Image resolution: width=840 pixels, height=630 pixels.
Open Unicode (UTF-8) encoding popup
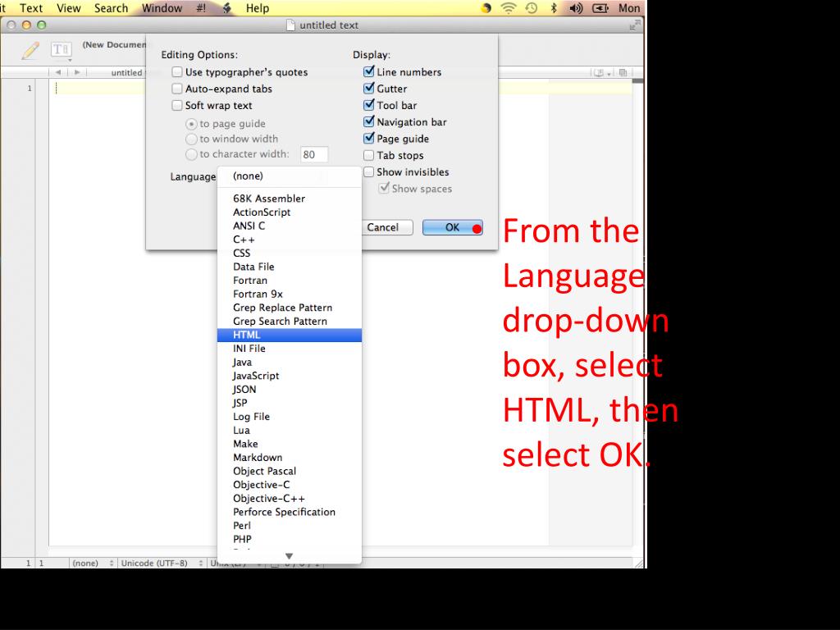point(162,563)
